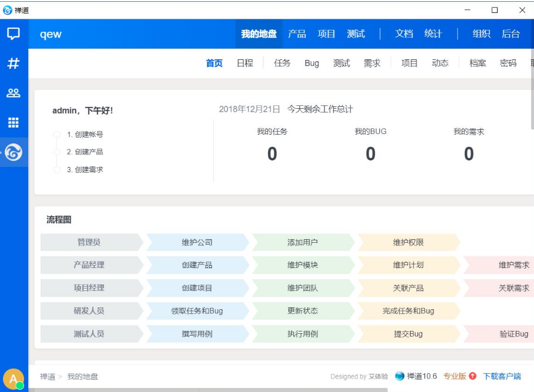Screen dimensions: 534x392
Task: Click step 3. 创建需求
Action: click(x=85, y=170)
